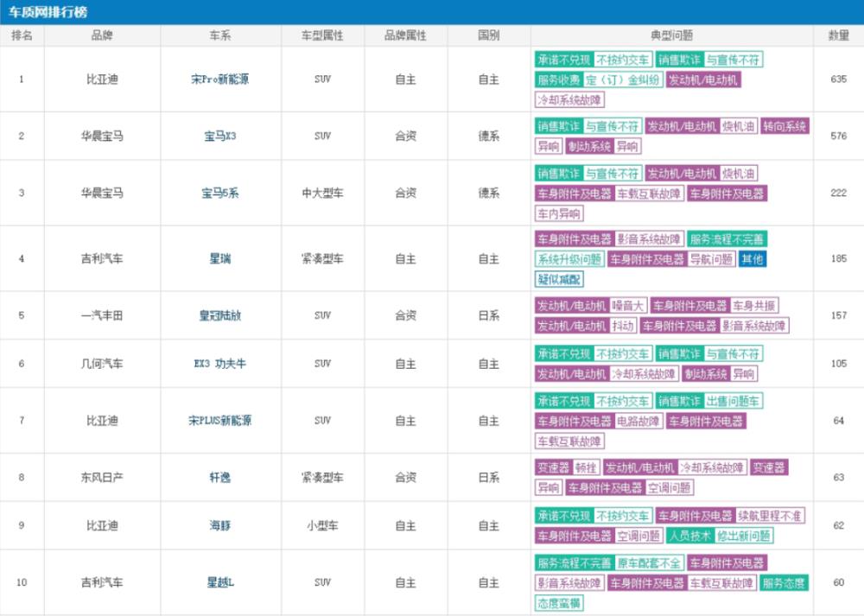The image size is (864, 616).
Task: Click the 车型属性 column header
Action: [322, 35]
